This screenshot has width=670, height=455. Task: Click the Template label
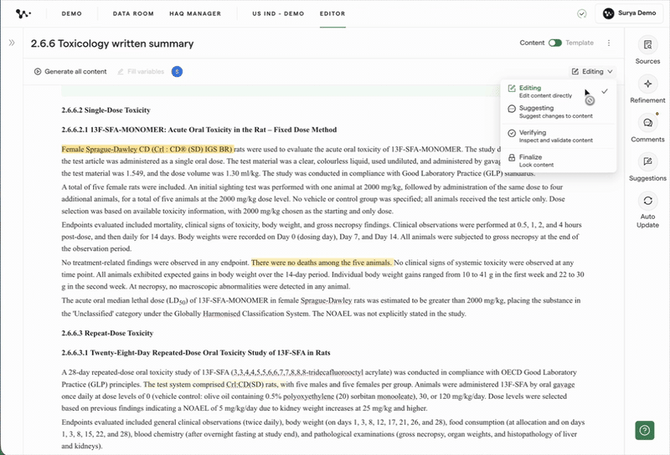(579, 43)
